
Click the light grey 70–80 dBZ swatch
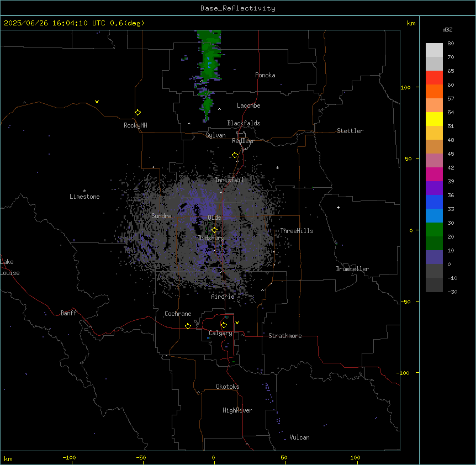[x=434, y=50]
